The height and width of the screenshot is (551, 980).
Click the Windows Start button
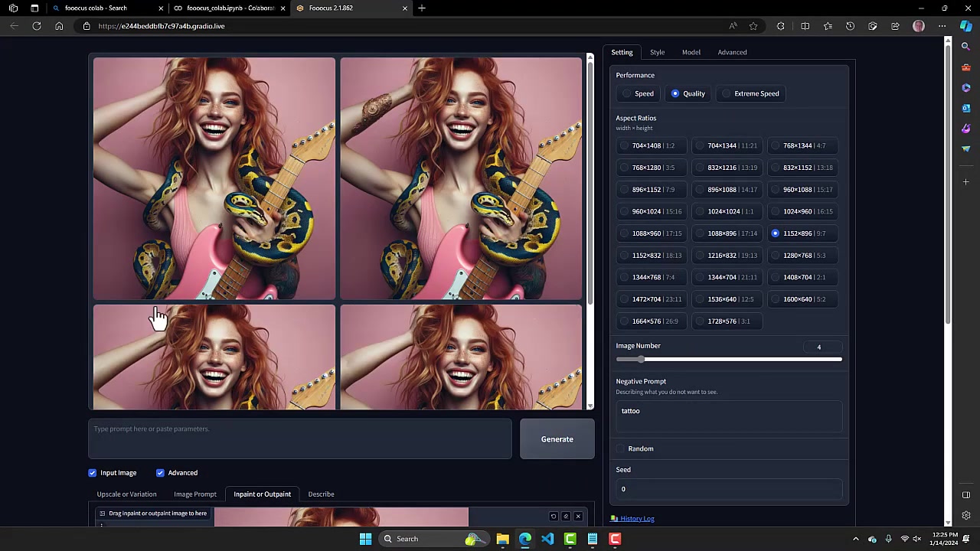[365, 539]
